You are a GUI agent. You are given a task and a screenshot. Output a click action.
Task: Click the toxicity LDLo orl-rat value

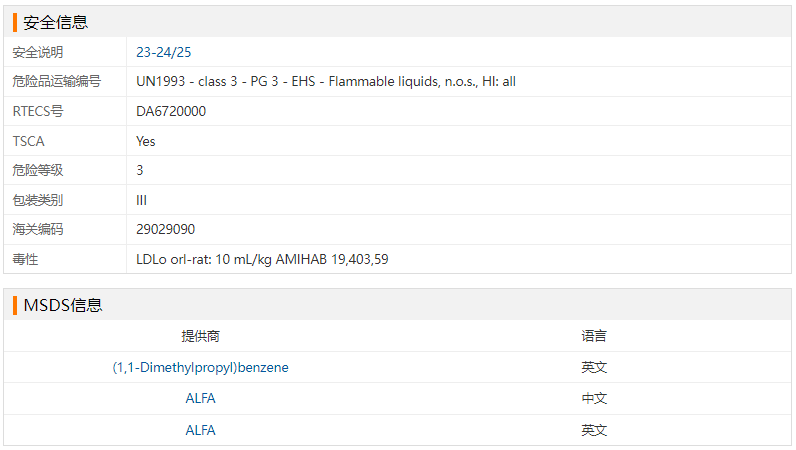click(x=262, y=259)
